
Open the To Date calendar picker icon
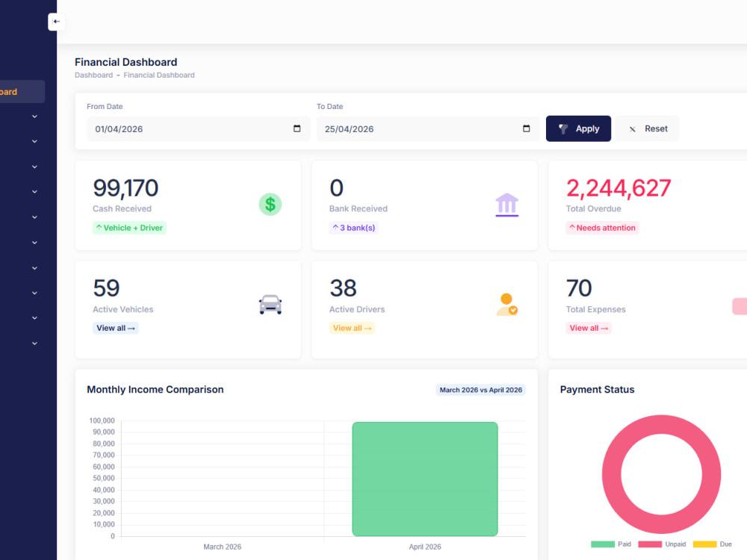coord(527,128)
